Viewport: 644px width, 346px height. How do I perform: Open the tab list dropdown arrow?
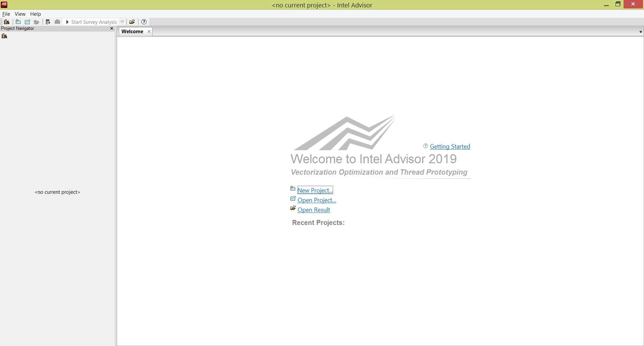(x=641, y=32)
